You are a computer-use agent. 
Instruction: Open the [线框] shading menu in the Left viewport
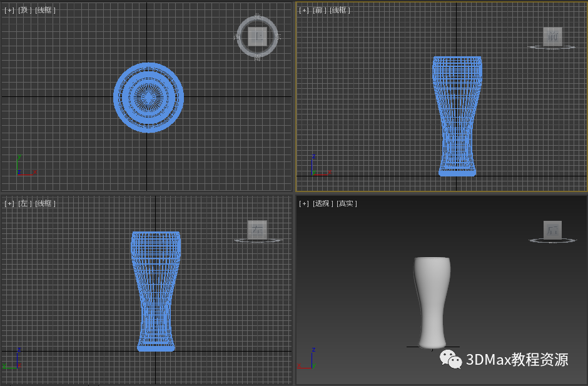(x=45, y=203)
